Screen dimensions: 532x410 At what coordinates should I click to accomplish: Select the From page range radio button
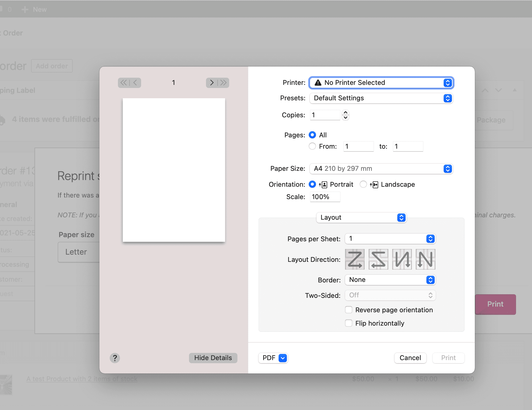[x=312, y=146]
